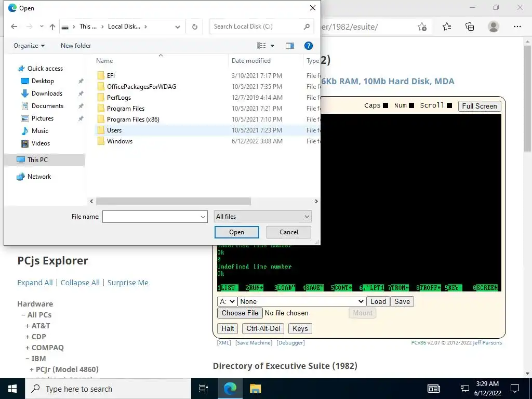This screenshot has width=532, height=399.
Task: Open the All files type dropdown
Action: (x=262, y=217)
